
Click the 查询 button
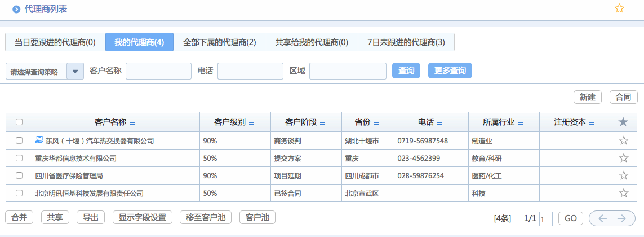coord(406,71)
